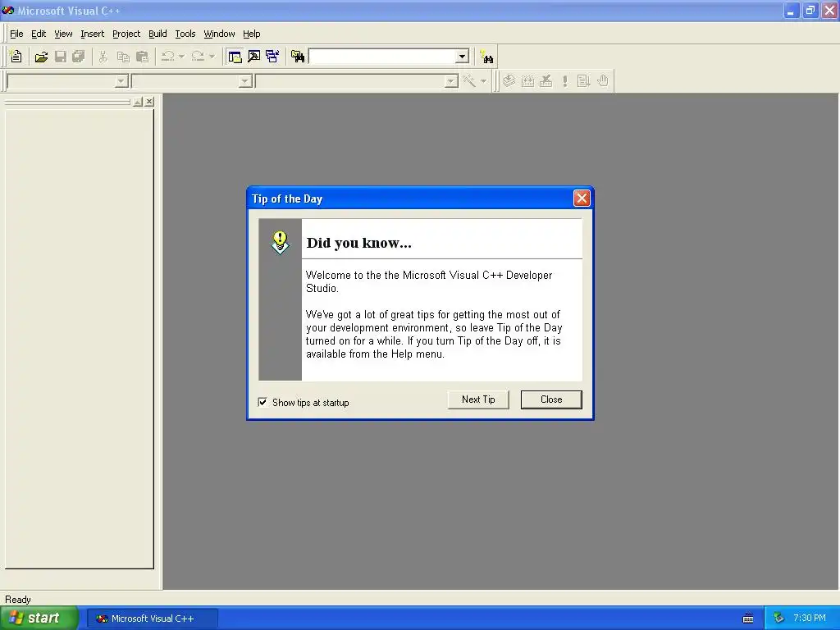840x630 pixels.
Task: Open the Window List icon
Action: [x=272, y=57]
